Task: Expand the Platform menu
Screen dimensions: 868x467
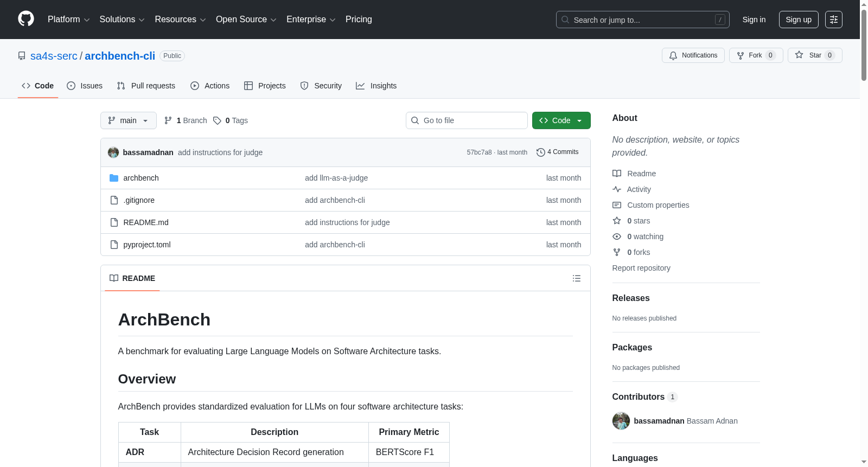Action: (x=69, y=20)
